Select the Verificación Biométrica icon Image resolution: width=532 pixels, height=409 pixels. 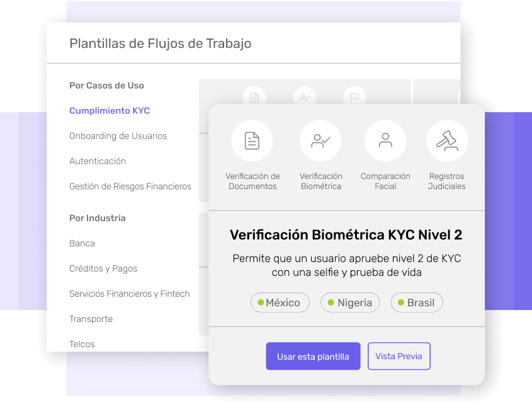(320, 141)
